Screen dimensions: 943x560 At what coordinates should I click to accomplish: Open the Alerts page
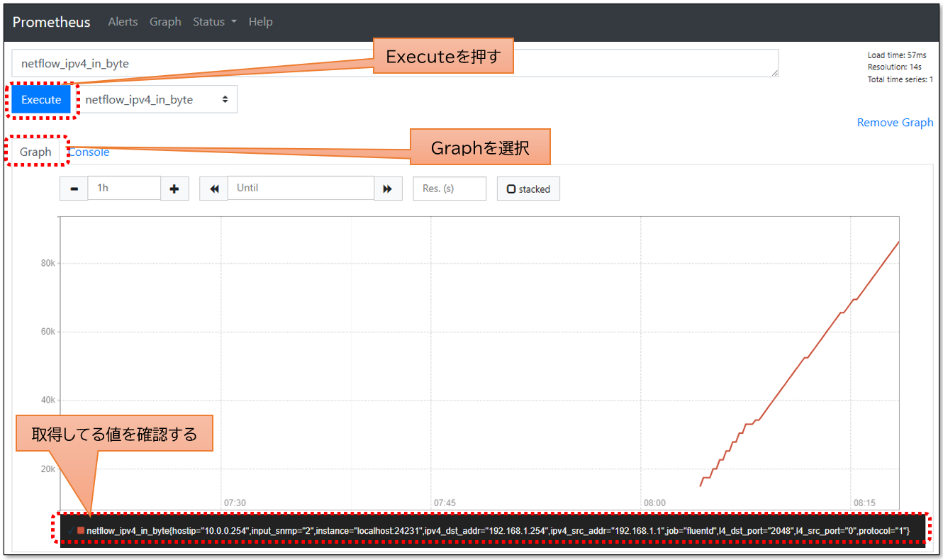click(123, 22)
